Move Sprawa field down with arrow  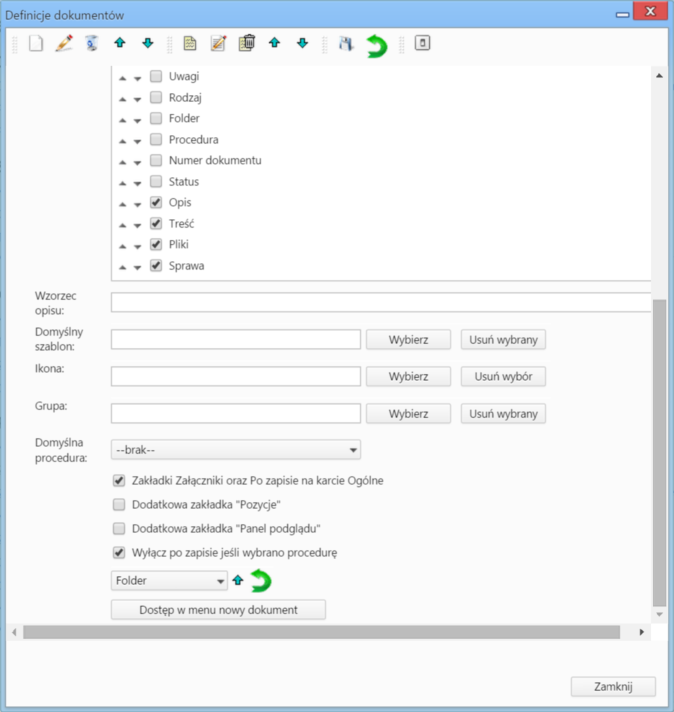[137, 267]
